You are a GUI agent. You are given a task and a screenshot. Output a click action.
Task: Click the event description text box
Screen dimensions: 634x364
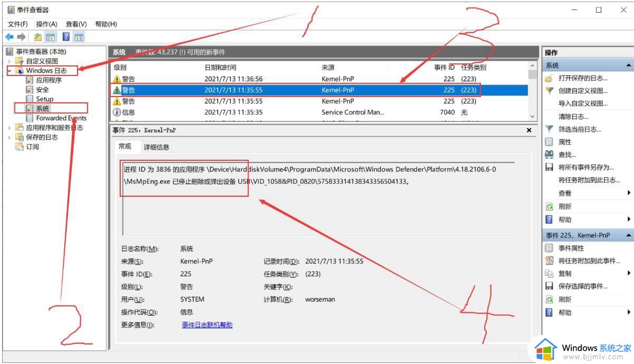pyautogui.click(x=319, y=198)
